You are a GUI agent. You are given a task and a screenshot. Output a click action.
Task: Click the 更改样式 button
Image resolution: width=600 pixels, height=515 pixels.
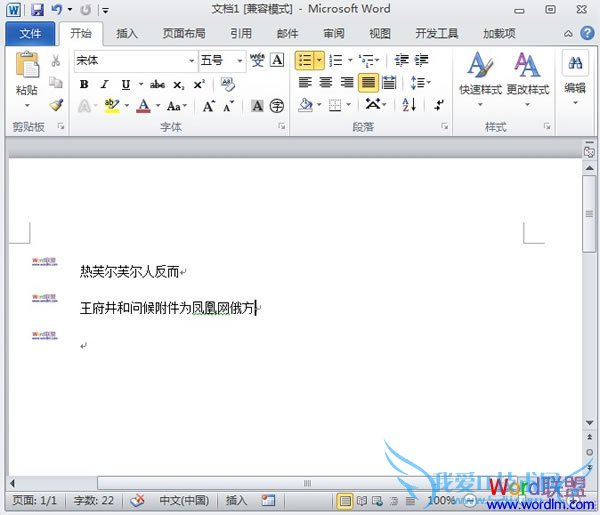[528, 80]
